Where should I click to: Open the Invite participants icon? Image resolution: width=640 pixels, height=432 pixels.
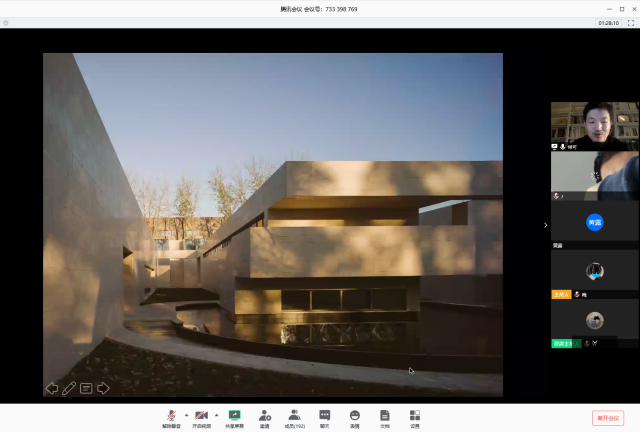point(265,415)
